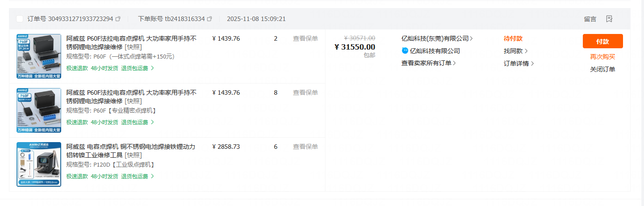This screenshot has width=644, height=206.
Task: Click 再次购买 to reorder
Action: pos(602,57)
